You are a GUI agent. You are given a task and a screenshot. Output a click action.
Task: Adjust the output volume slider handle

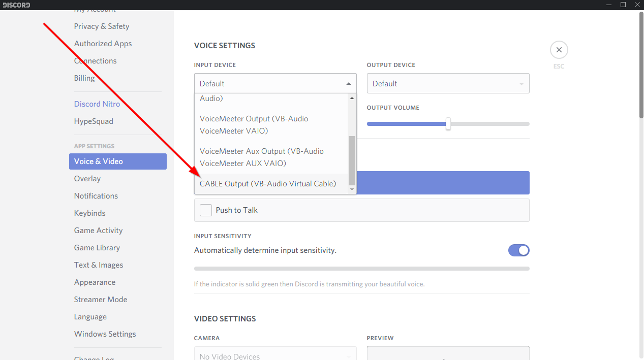pos(448,124)
